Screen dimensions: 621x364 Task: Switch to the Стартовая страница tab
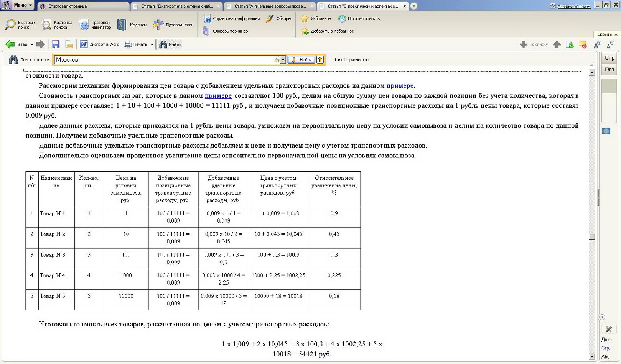84,6
